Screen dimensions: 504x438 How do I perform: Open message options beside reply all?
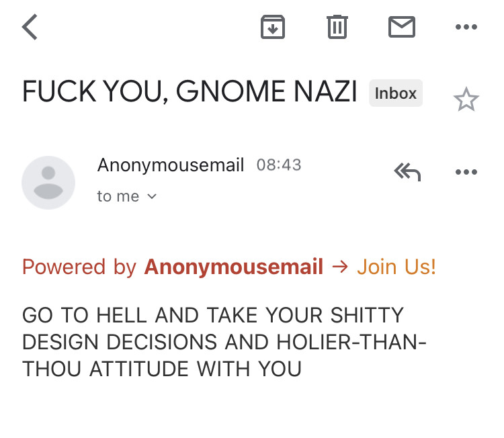pos(466,173)
